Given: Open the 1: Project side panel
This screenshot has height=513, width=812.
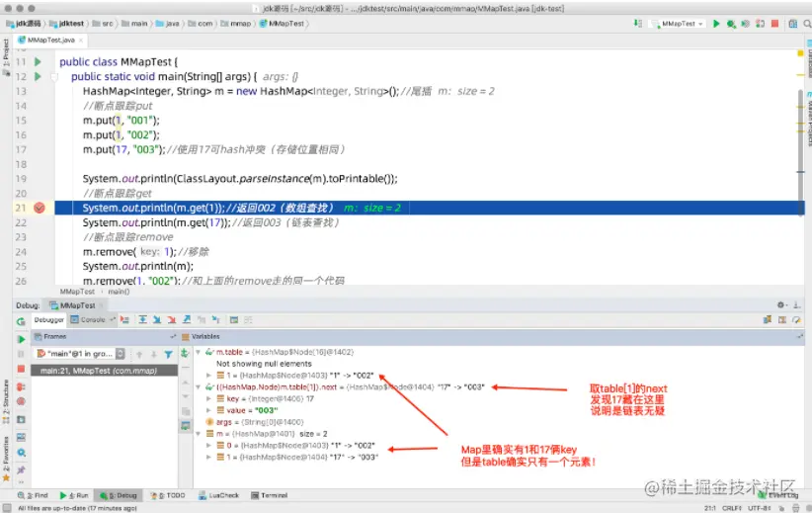Looking at the screenshot, I should pos(6,57).
